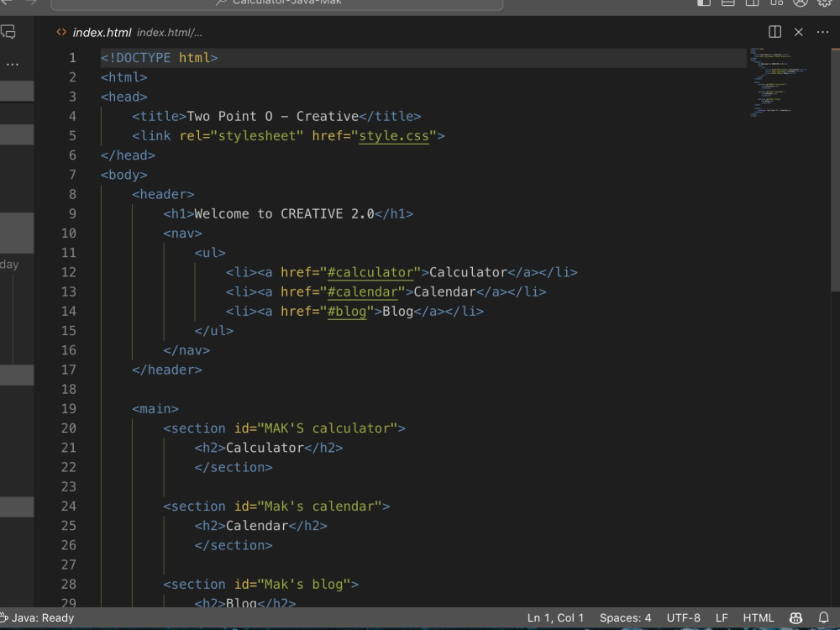The height and width of the screenshot is (630, 840).
Task: Open the chat panel icon in the sidebar
Action: 8,32
